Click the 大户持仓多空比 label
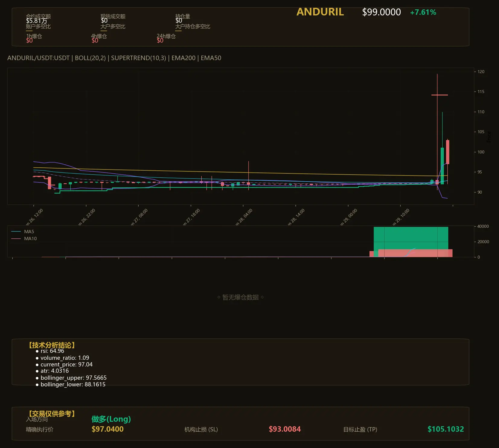The height and width of the screenshot is (448, 499). pyautogui.click(x=193, y=26)
